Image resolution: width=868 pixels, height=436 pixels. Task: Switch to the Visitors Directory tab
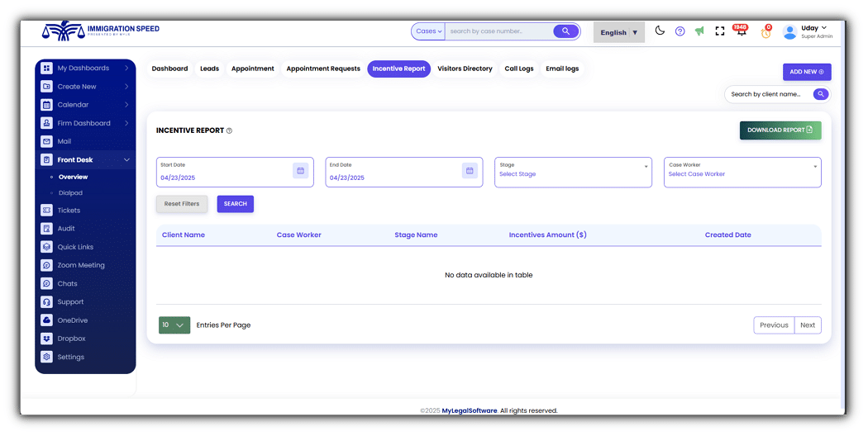[x=465, y=69]
